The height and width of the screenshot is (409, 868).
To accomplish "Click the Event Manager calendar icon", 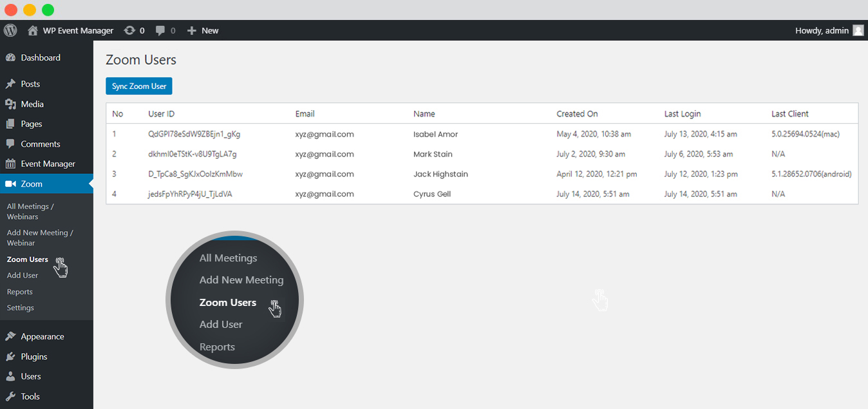I will pos(10,164).
